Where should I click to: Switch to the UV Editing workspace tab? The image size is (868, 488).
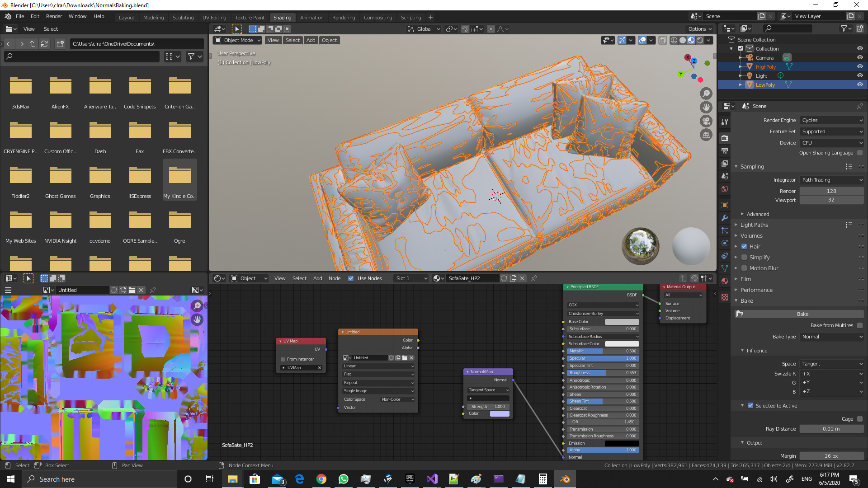(x=214, y=18)
